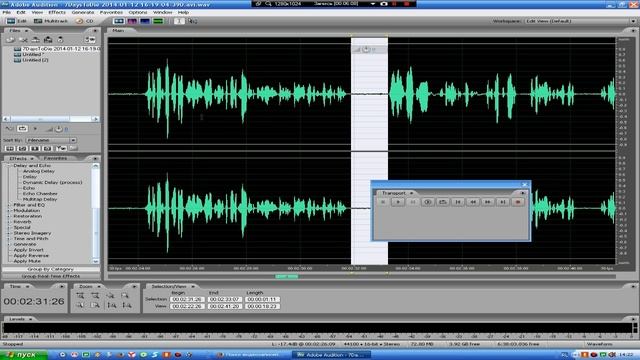Expand the Reverb effects category
The image size is (640, 360).
[9, 222]
